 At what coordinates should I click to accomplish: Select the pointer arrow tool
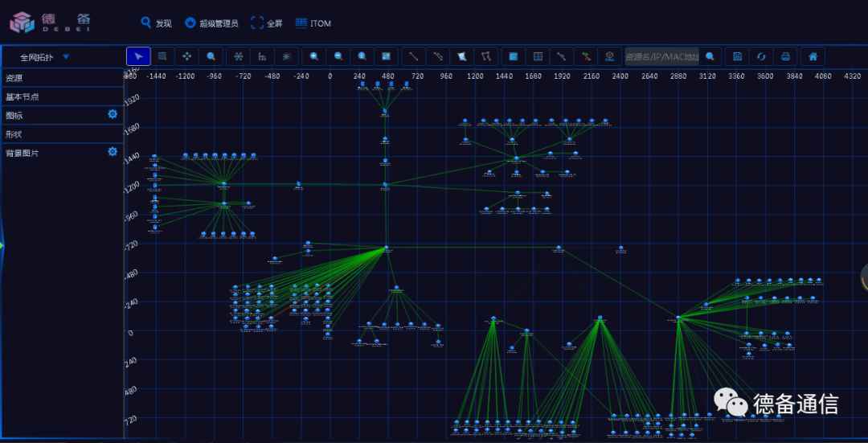pos(138,56)
